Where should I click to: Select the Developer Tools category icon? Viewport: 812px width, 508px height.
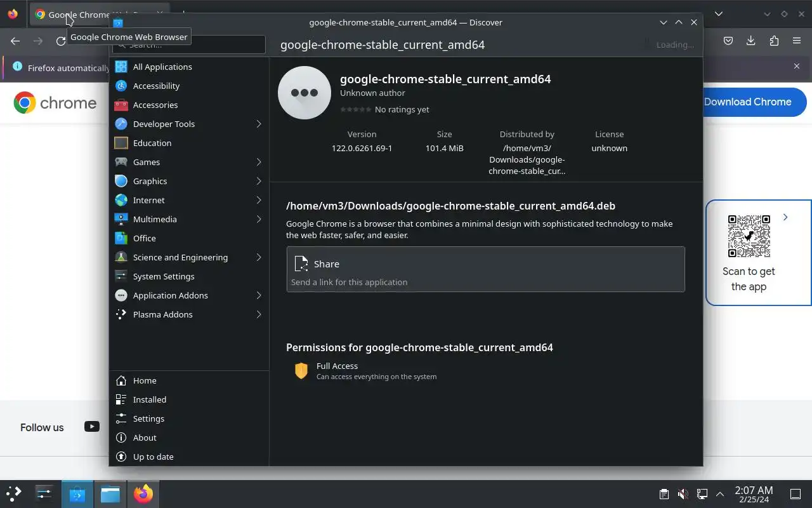[121, 124]
